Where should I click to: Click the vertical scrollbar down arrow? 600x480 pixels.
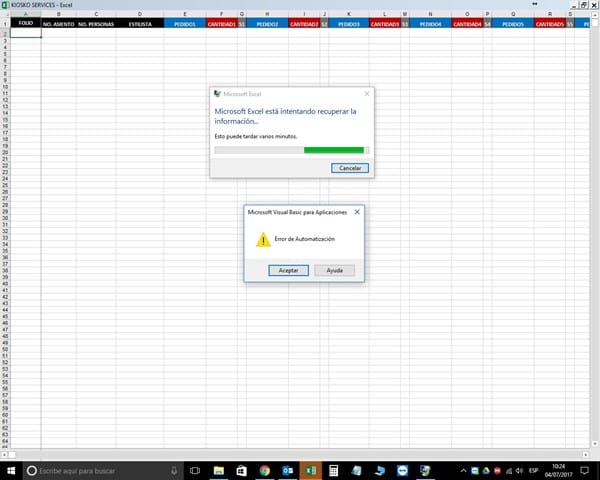595,444
